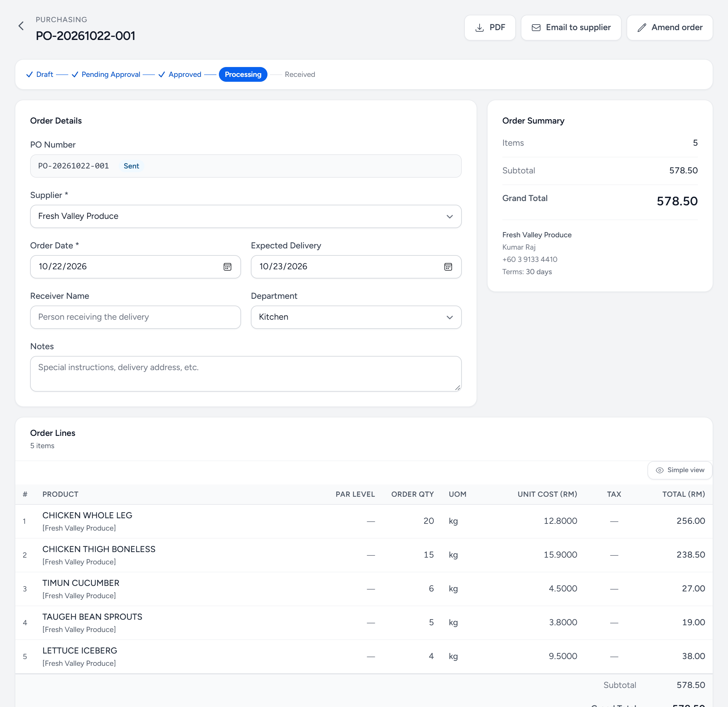Expand the Department Kitchen dropdown

tap(356, 317)
